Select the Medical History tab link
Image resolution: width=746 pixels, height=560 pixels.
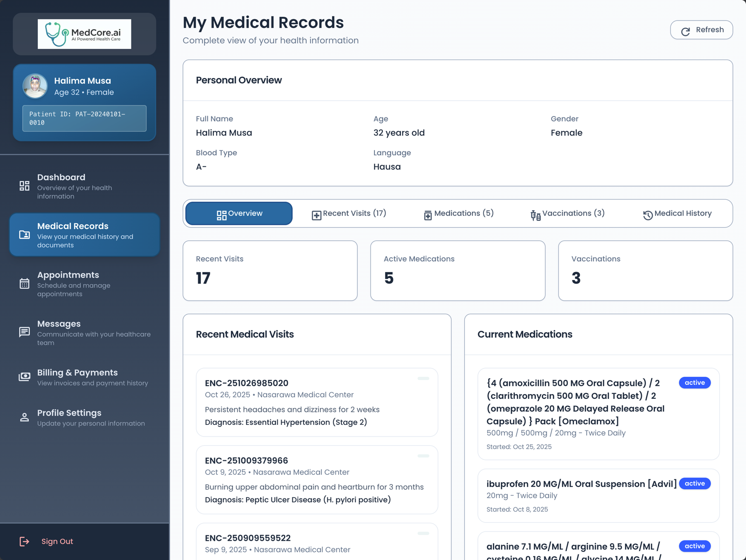point(677,213)
